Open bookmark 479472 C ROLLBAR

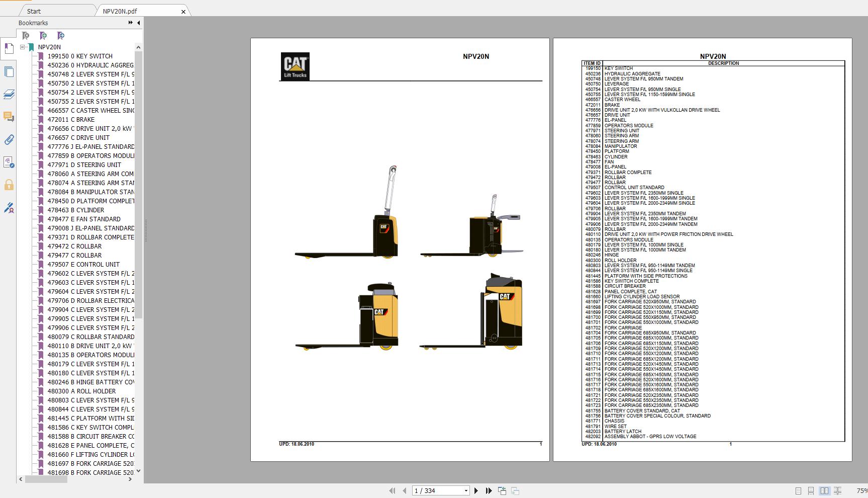pos(74,246)
